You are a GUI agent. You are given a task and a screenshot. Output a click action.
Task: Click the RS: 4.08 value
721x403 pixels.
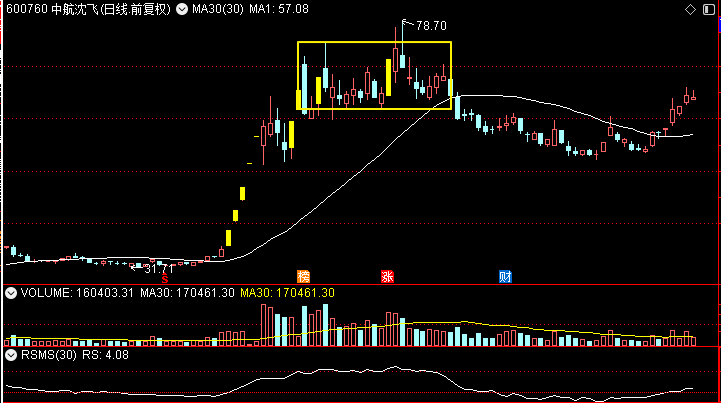click(x=105, y=355)
